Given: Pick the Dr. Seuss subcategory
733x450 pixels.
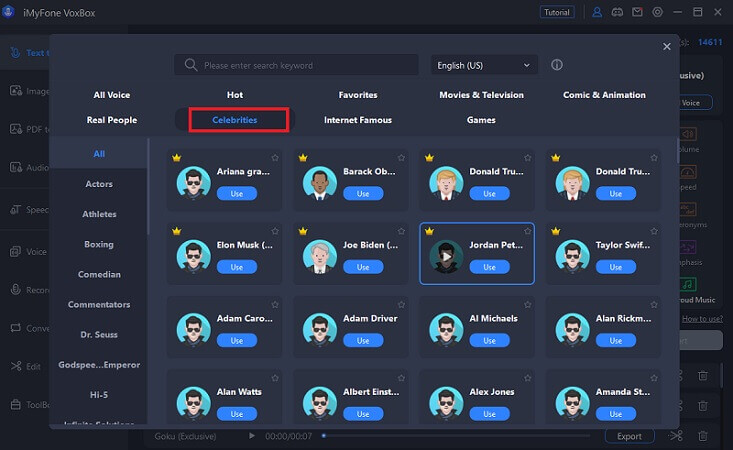Looking at the screenshot, I should [x=99, y=335].
